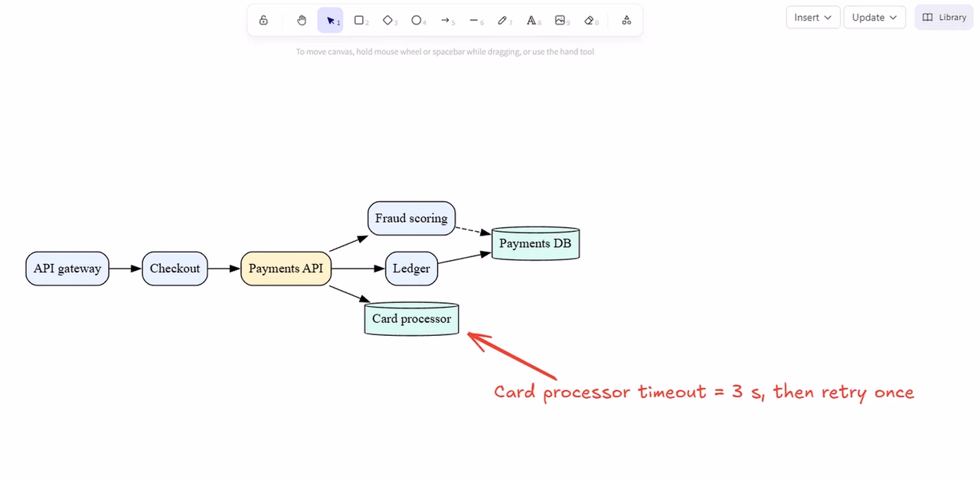Open the More shapes tools icon
The image size is (980, 479).
tap(626, 20)
